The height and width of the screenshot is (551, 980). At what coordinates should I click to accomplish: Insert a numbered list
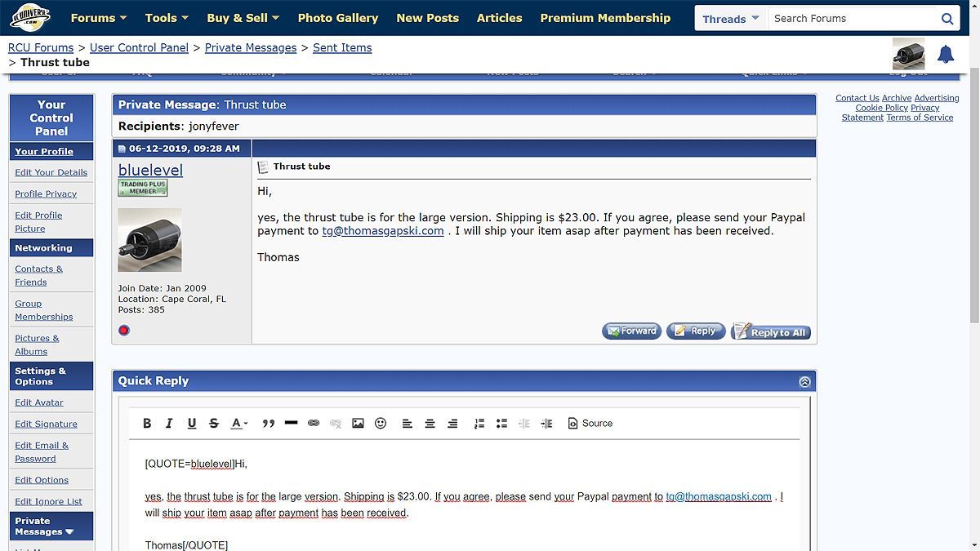pos(479,424)
